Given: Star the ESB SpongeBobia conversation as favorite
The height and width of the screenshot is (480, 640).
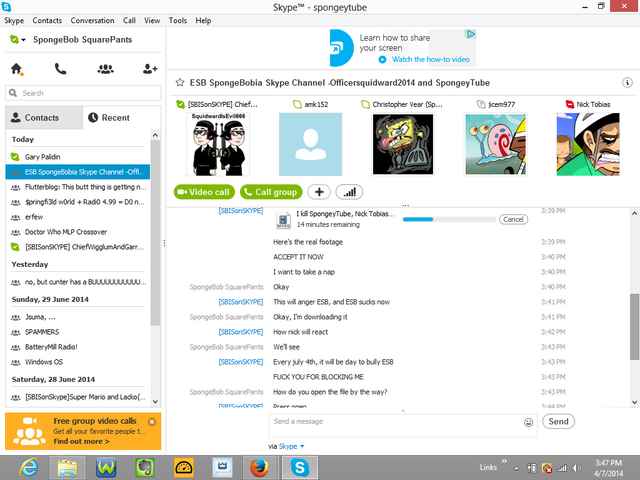Looking at the screenshot, I should pyautogui.click(x=180, y=83).
